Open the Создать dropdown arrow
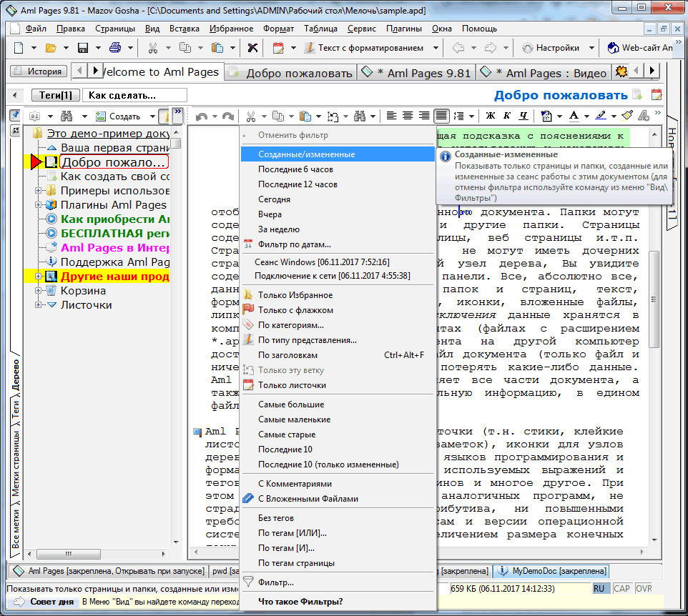This screenshot has width=688, height=616. coord(153,116)
